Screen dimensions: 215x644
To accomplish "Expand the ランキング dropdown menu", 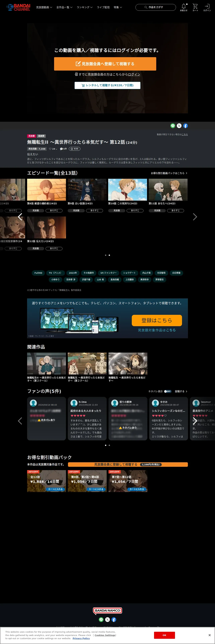I will [85, 7].
